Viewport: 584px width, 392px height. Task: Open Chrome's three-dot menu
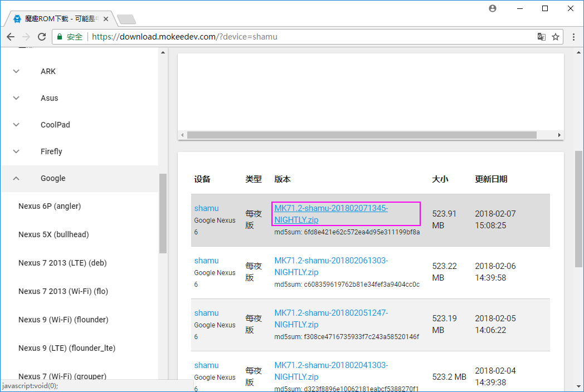(573, 37)
